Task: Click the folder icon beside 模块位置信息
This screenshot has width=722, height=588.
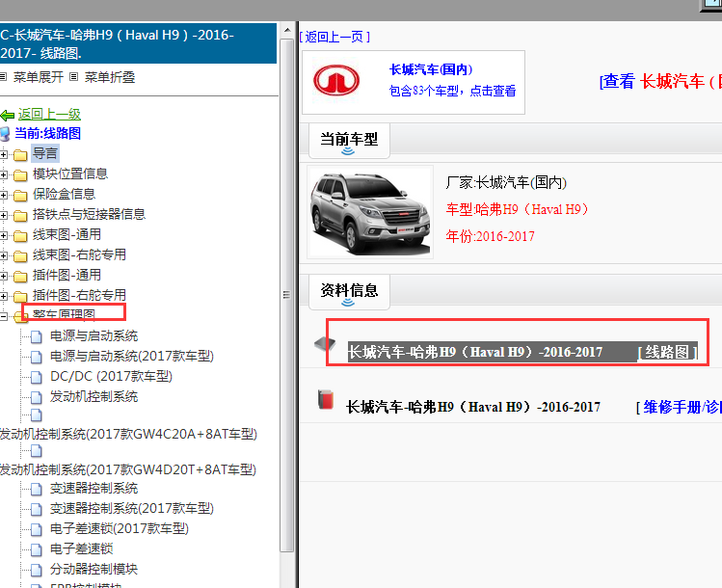Action: click(x=20, y=175)
